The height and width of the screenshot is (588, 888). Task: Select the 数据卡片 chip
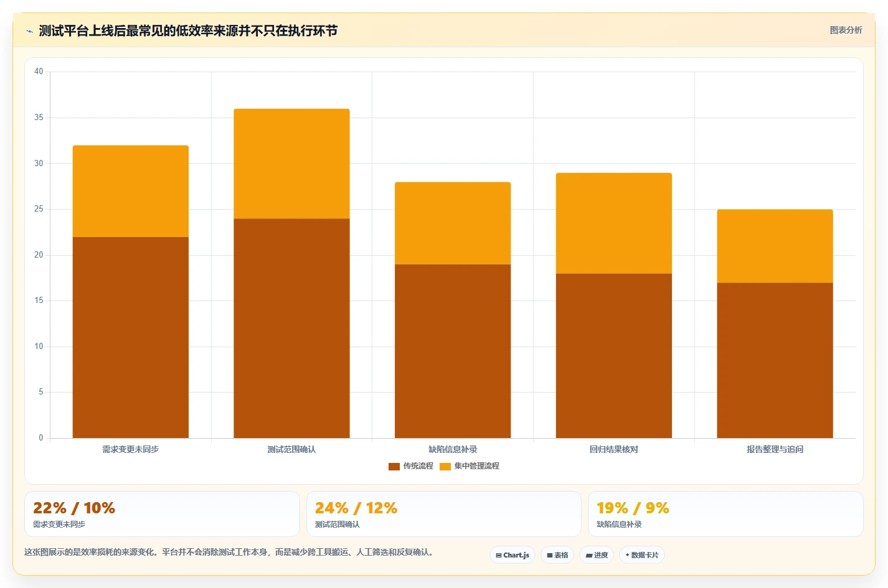[641, 555]
